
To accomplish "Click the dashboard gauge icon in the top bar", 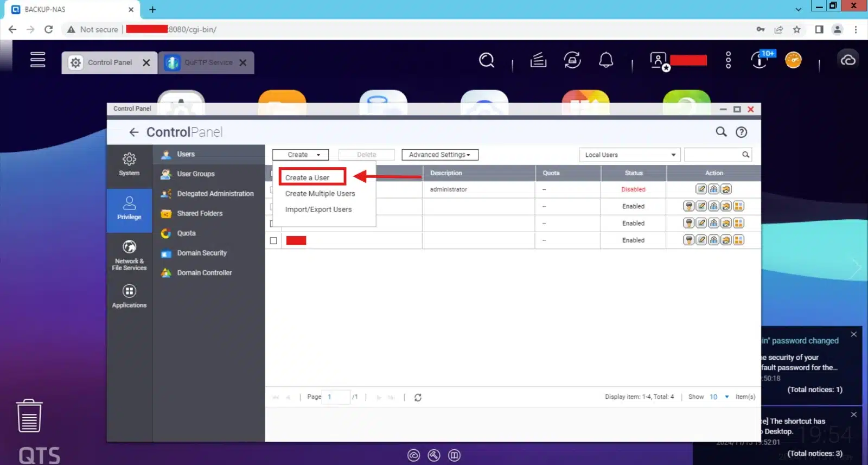I will pyautogui.click(x=793, y=60).
